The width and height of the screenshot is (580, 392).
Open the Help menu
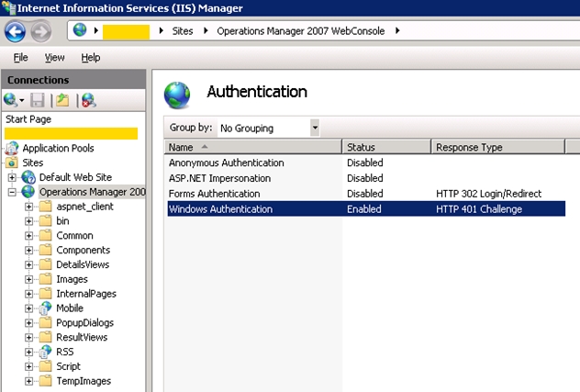click(91, 57)
